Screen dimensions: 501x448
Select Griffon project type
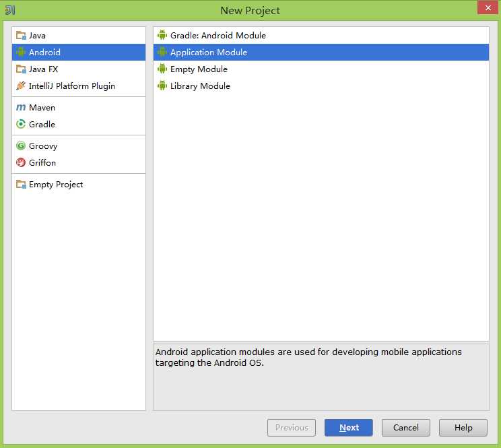tap(79, 163)
